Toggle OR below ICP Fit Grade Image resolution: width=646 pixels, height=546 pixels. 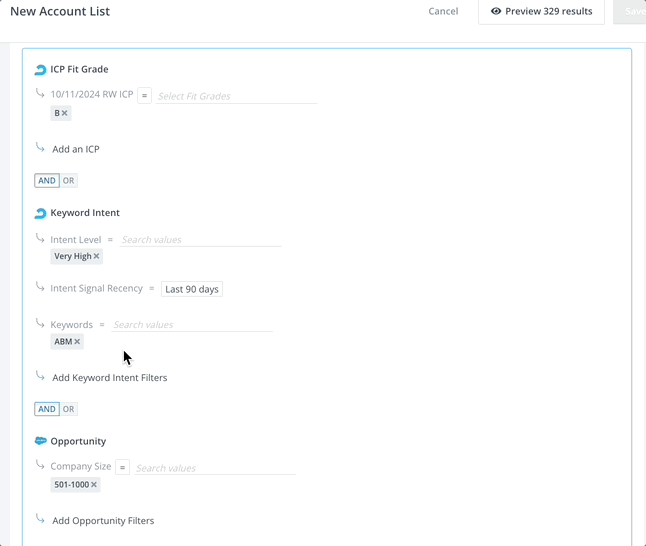pyautogui.click(x=68, y=181)
